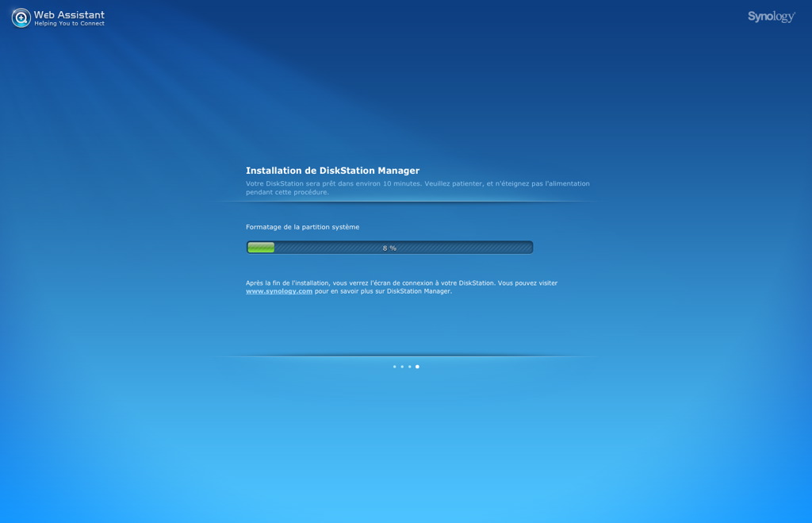The width and height of the screenshot is (812, 523).
Task: Click the 'Installation de DiskStation Manager' heading
Action: [332, 171]
